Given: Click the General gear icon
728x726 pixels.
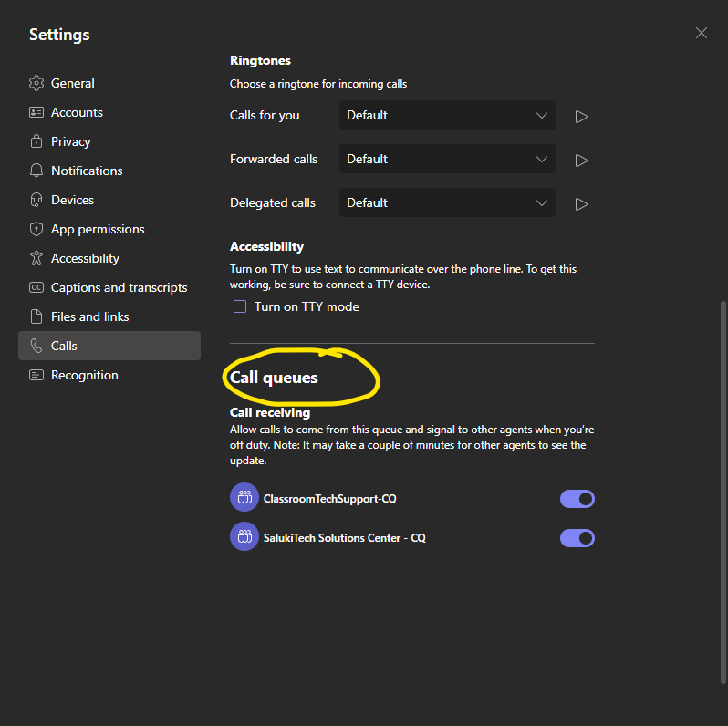Looking at the screenshot, I should [36, 83].
